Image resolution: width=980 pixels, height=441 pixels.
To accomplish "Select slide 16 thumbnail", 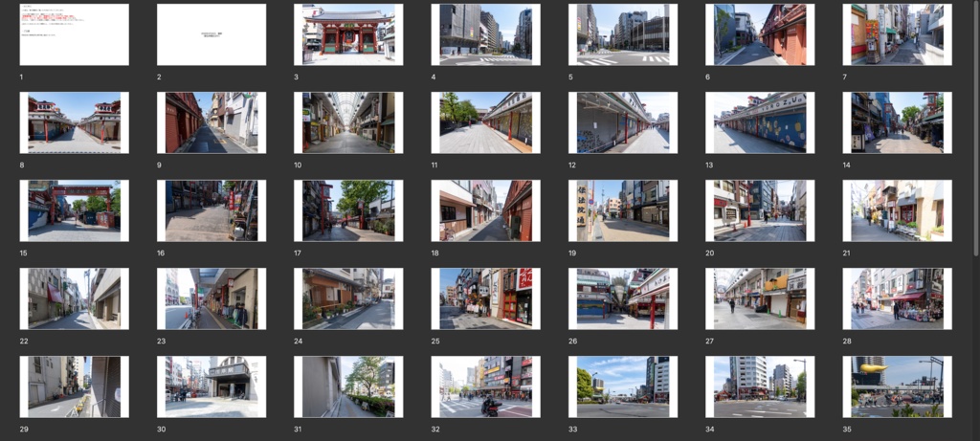I will click(x=212, y=211).
